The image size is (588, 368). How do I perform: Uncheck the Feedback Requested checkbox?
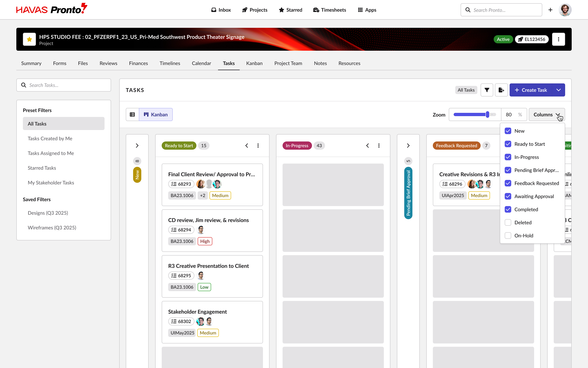[508, 183]
